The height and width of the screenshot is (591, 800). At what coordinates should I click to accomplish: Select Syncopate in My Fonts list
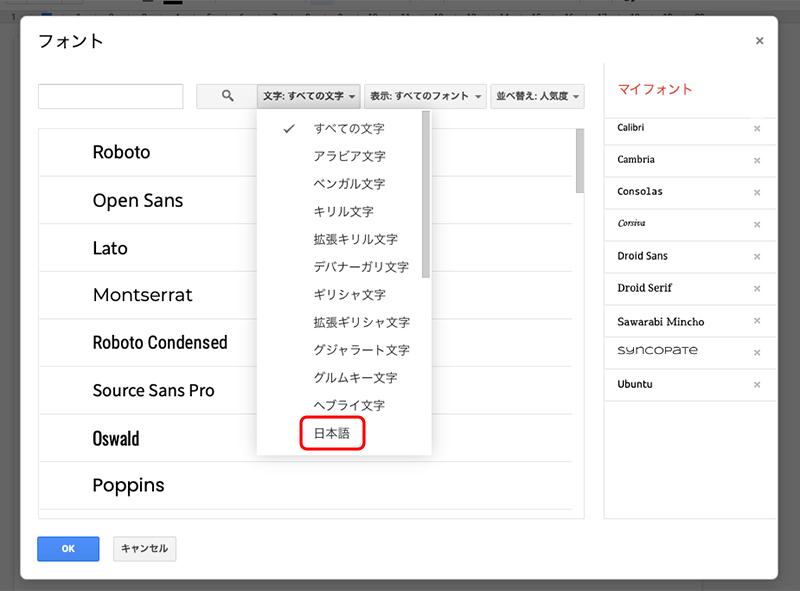point(657,351)
